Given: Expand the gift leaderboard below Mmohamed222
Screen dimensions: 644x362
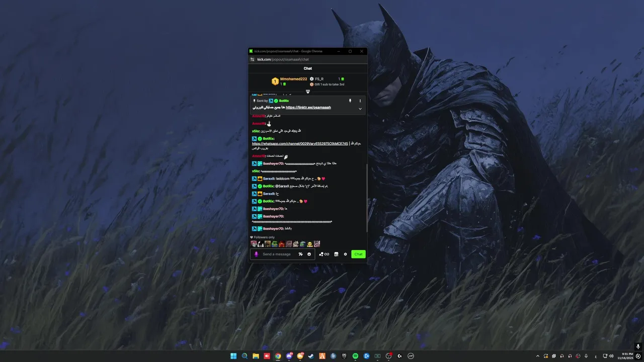Looking at the screenshot, I should pyautogui.click(x=308, y=92).
